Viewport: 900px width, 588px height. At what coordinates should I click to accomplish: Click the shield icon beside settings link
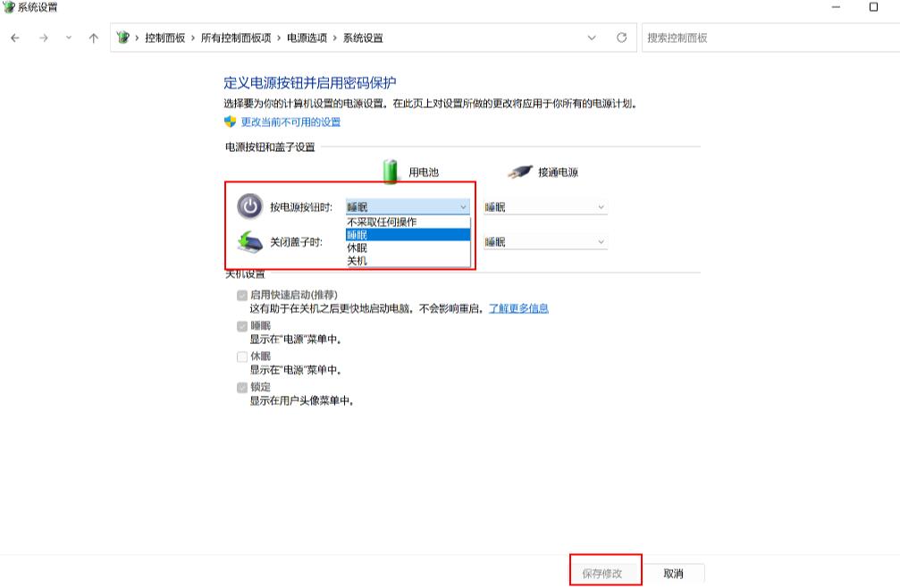point(231,122)
